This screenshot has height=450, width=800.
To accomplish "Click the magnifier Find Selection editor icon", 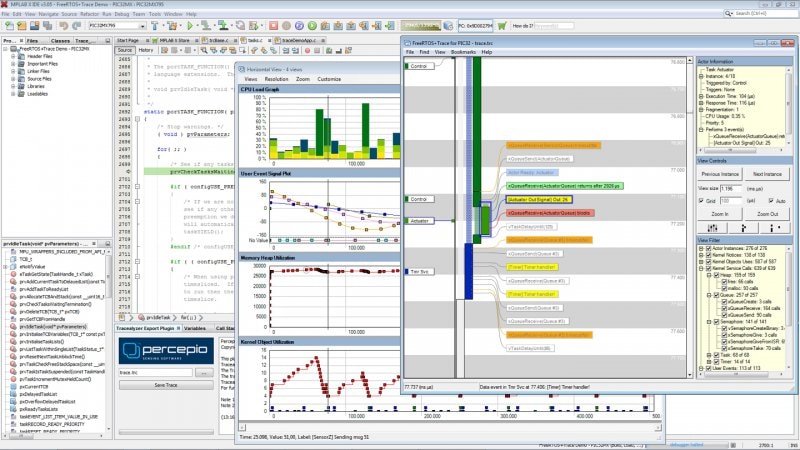I will [x=204, y=50].
